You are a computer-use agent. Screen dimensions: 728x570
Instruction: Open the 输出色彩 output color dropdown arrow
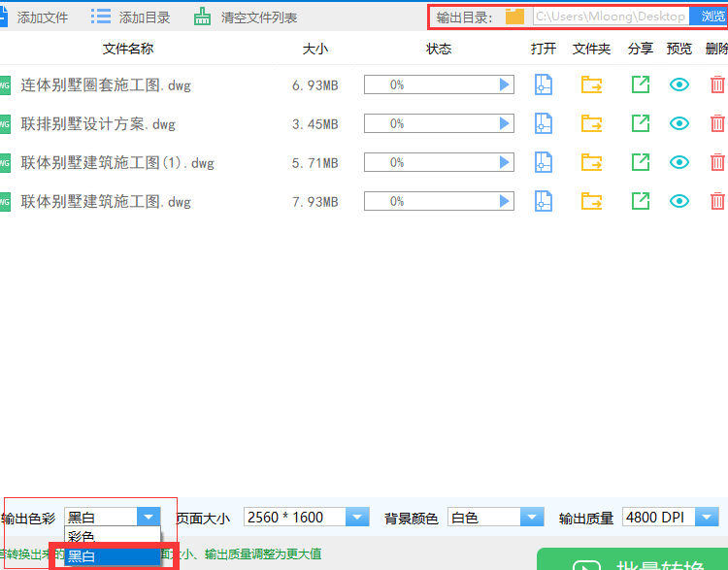point(149,517)
